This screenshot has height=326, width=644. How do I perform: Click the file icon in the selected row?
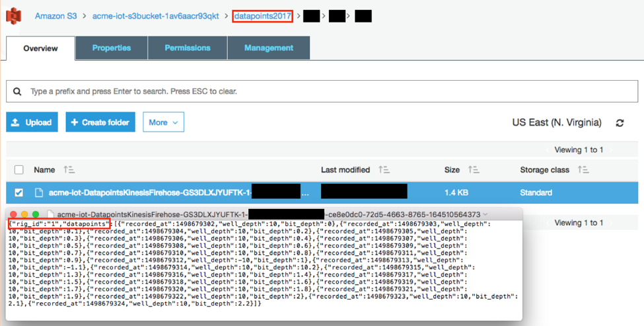[x=39, y=192]
